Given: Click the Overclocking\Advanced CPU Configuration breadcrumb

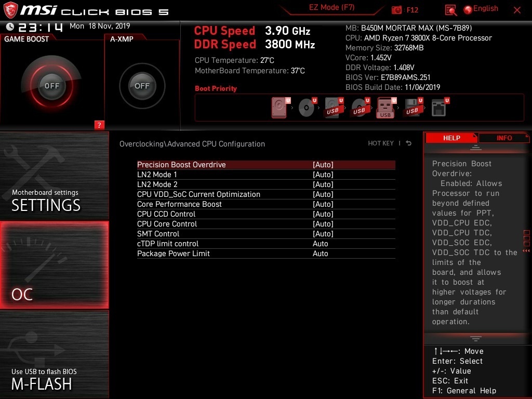Looking at the screenshot, I should (192, 144).
